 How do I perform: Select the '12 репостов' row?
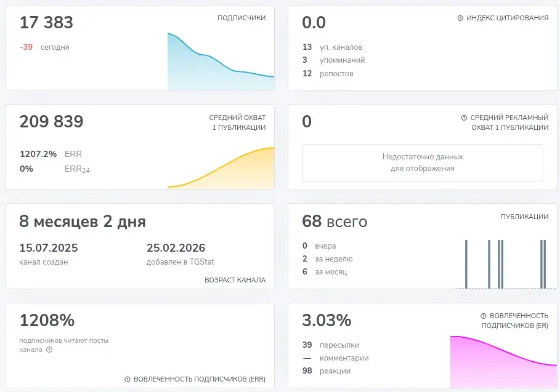[x=328, y=73]
